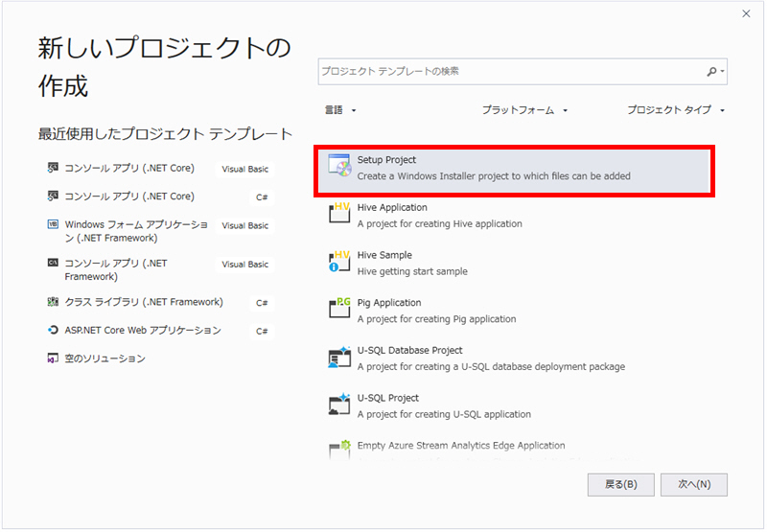Screen dimensions: 767x532
Task: Click Visual Basic tag on Windows フォーム row
Action: pos(245,225)
